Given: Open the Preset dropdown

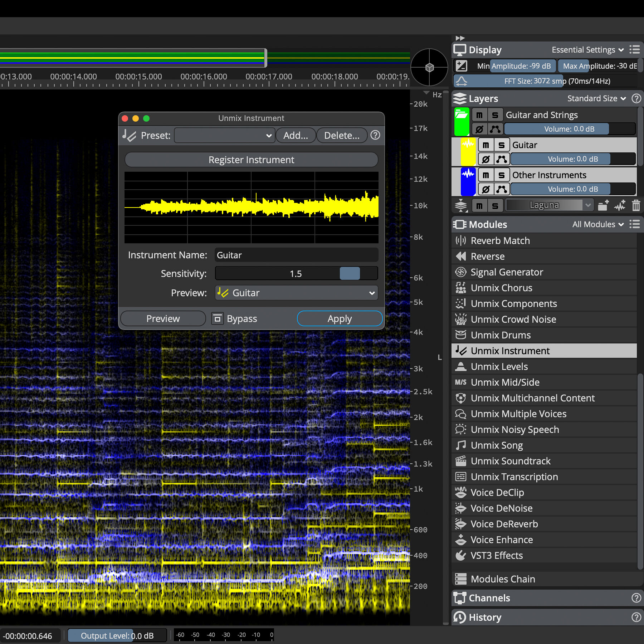Looking at the screenshot, I should (x=224, y=136).
